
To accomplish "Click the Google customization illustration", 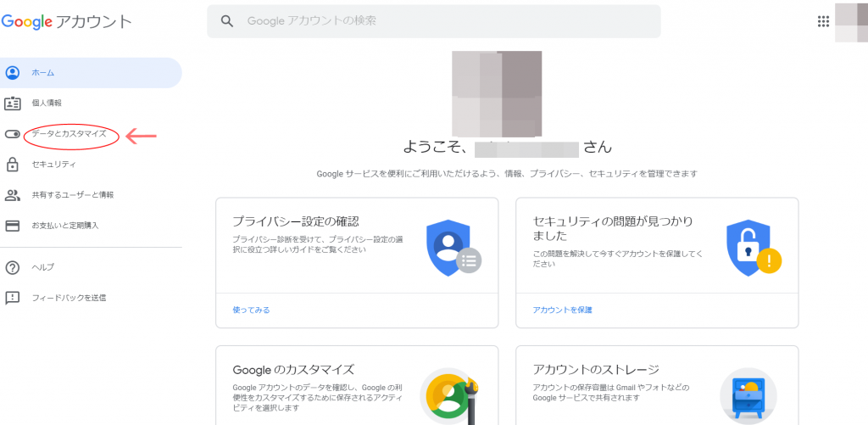I will (x=450, y=395).
